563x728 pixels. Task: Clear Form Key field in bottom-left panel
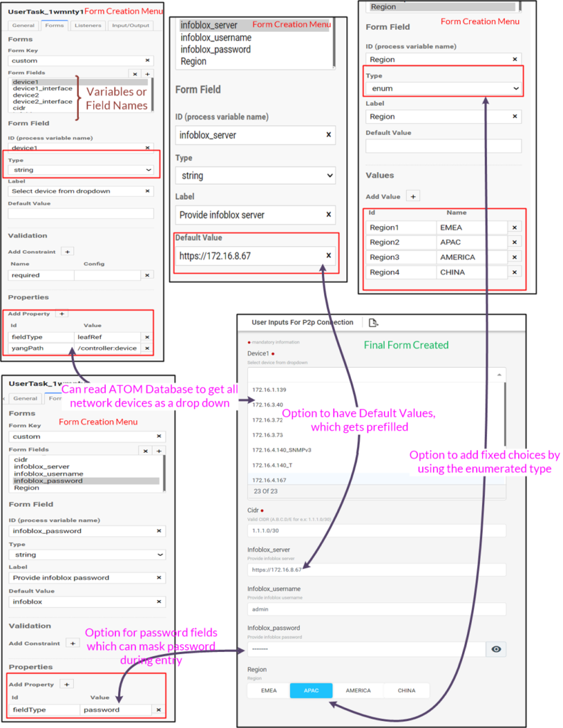[x=159, y=436]
